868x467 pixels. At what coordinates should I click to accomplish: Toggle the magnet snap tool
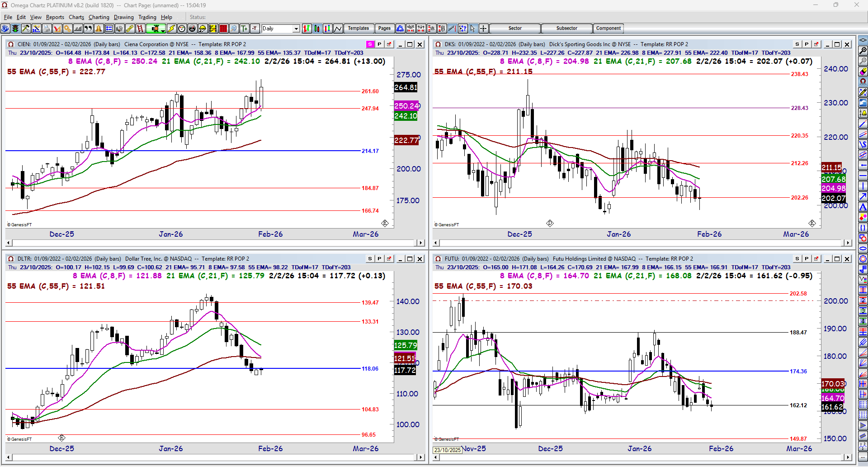(x=863, y=82)
